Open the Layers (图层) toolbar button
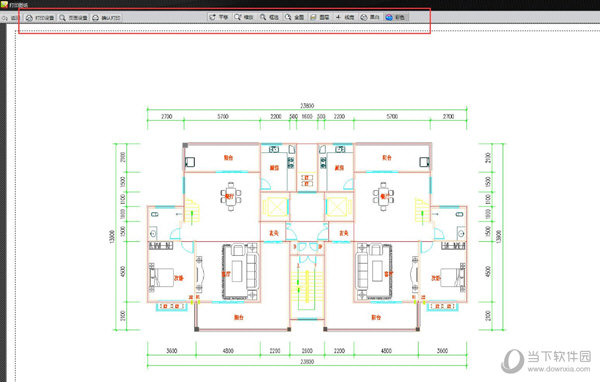The height and width of the screenshot is (382, 600). 320,17
